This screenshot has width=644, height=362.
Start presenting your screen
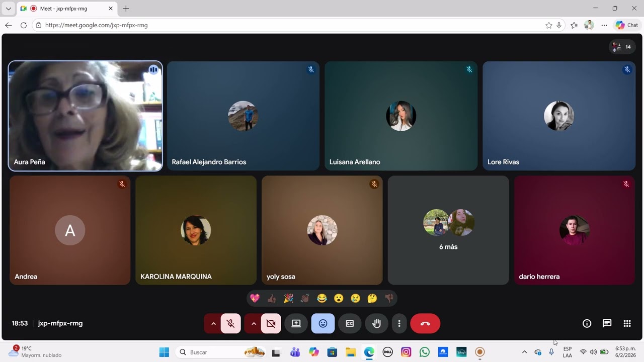pos(296,324)
